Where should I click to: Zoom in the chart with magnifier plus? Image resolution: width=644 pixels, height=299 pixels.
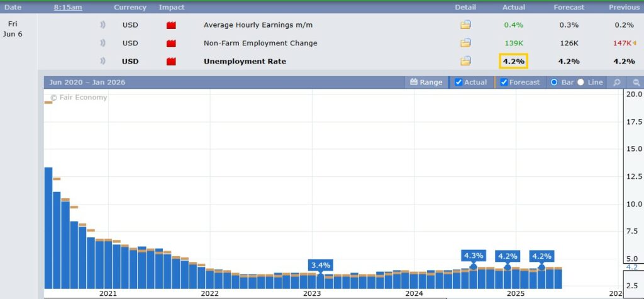[617, 82]
